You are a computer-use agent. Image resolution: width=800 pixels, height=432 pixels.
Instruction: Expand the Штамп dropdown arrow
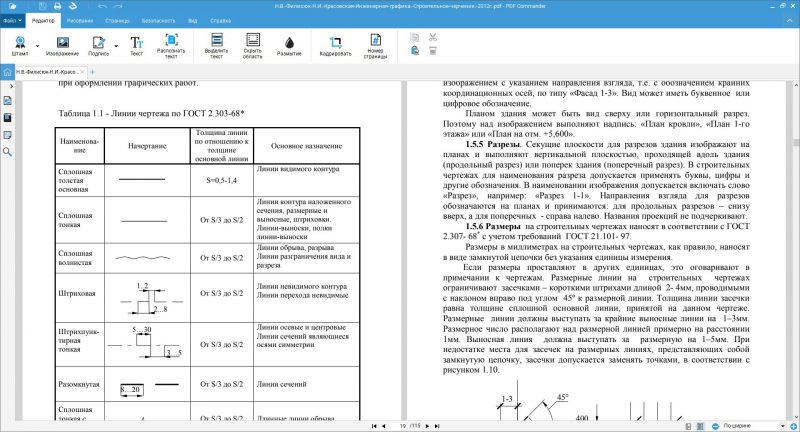[37, 46]
